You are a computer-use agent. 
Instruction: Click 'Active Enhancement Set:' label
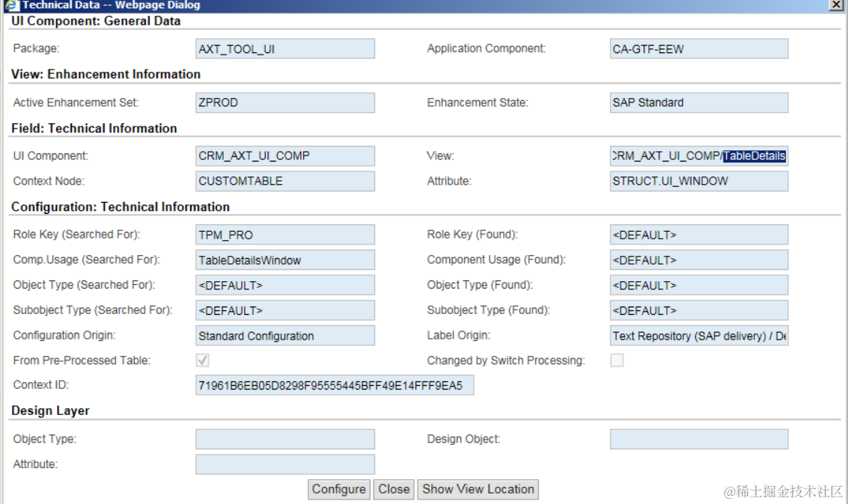[76, 102]
